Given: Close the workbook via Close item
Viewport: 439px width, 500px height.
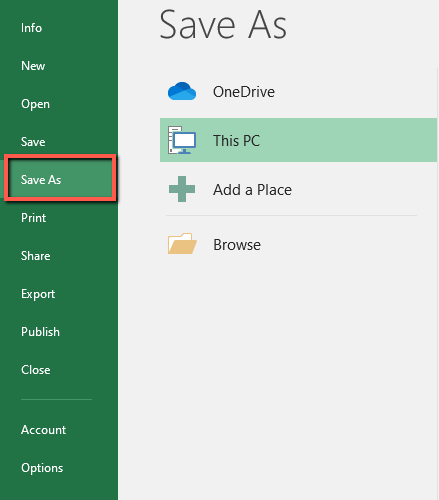Looking at the screenshot, I should point(36,370).
